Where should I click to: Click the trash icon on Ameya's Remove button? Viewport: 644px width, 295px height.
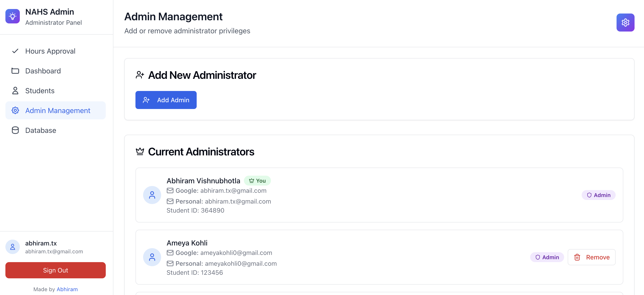(577, 257)
